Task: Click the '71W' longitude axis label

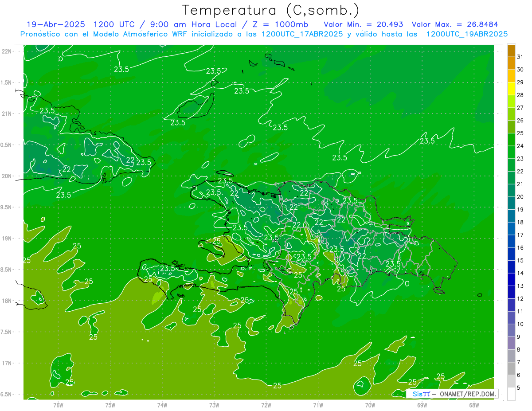Action: point(318,405)
